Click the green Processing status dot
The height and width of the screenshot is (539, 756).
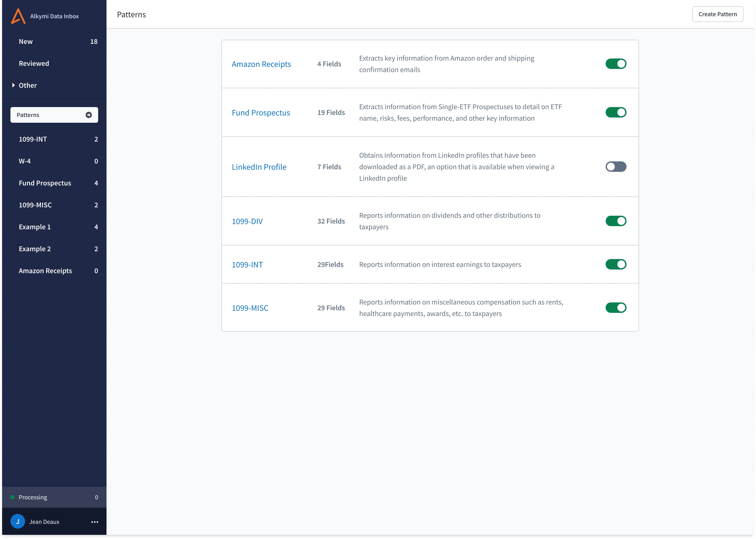pos(12,497)
